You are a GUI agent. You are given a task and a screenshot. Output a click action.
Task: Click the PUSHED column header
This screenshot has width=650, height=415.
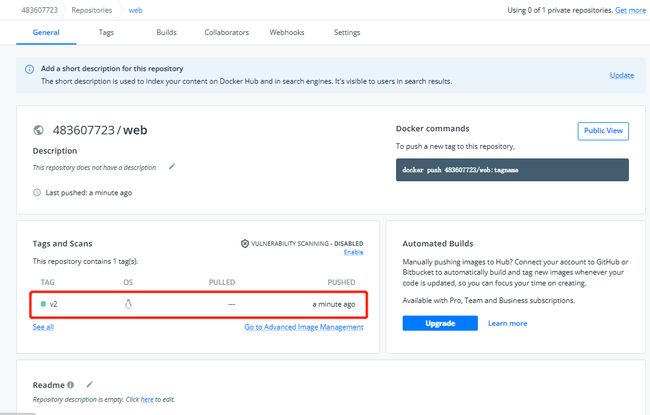pyautogui.click(x=341, y=282)
